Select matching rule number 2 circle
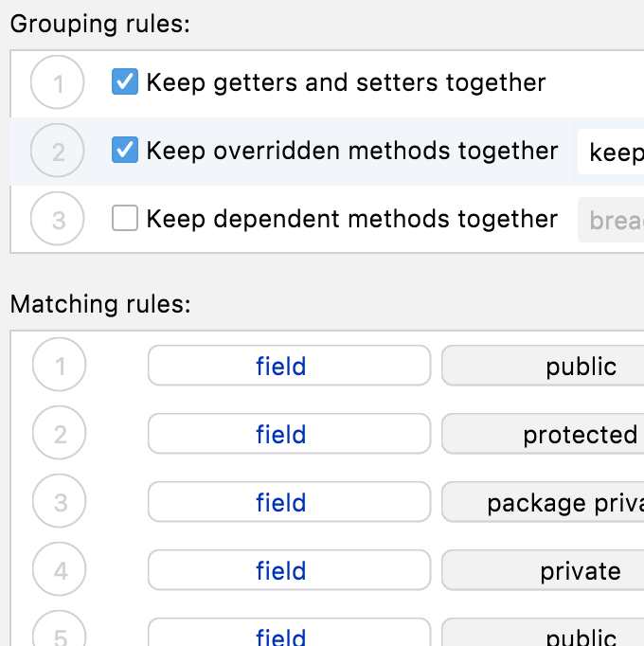Viewport: 644px width, 646px height. tap(61, 435)
